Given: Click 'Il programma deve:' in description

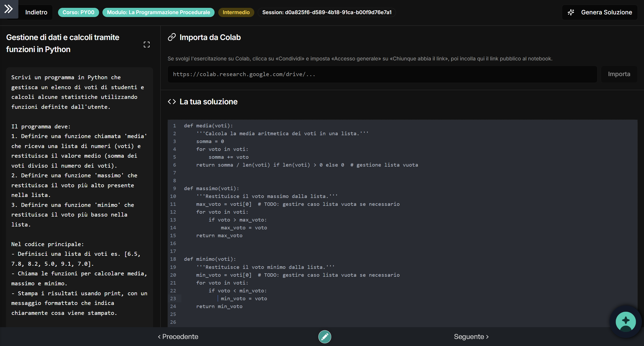Looking at the screenshot, I should point(41,127).
